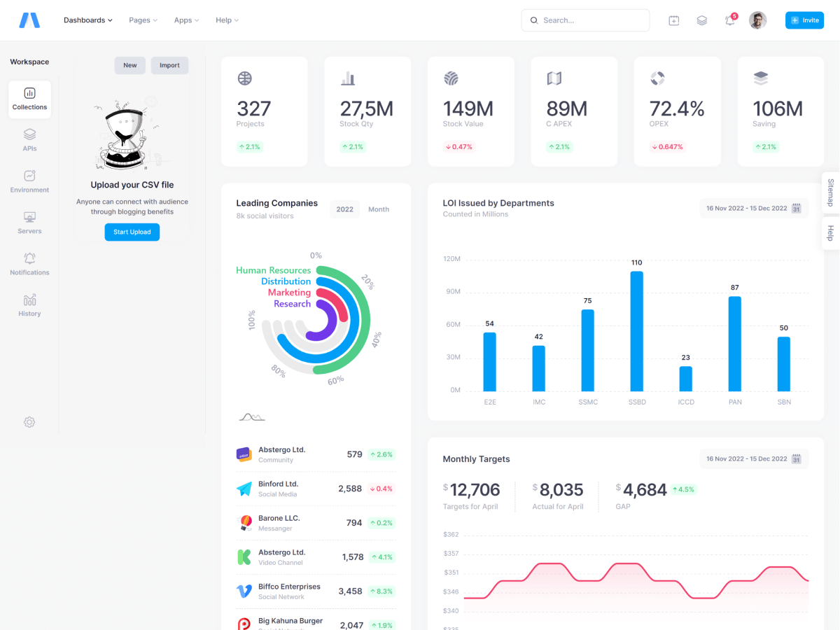This screenshot has height=630, width=840.
Task: Open the calendar add icon in header
Action: (x=673, y=20)
